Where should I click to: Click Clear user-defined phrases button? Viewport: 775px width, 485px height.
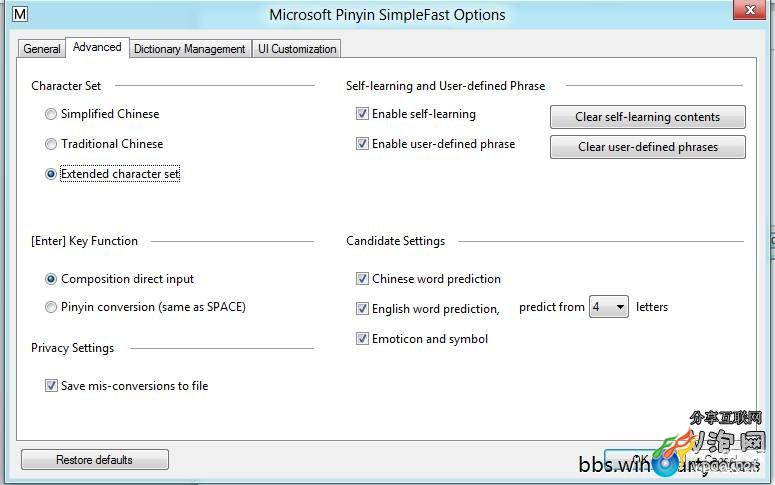pyautogui.click(x=647, y=147)
